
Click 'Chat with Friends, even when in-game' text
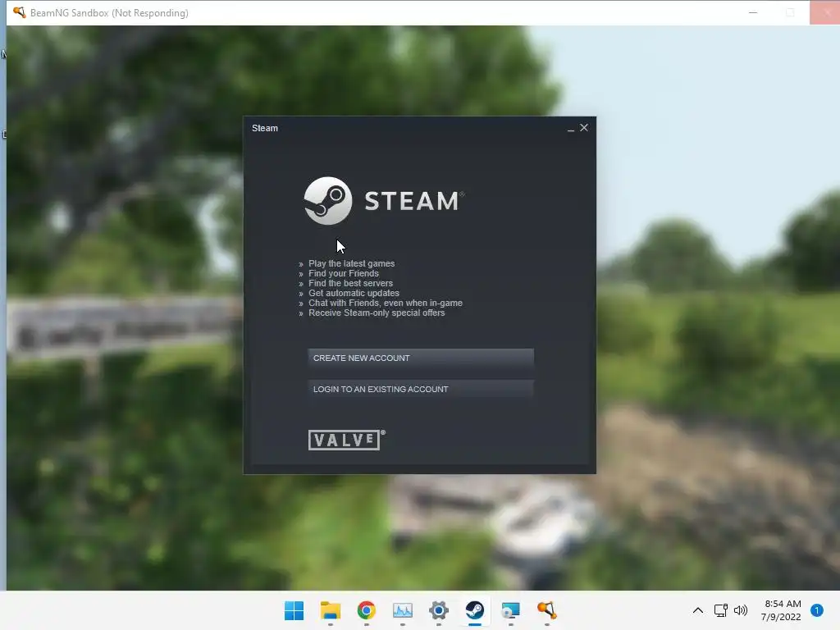pyautogui.click(x=386, y=303)
